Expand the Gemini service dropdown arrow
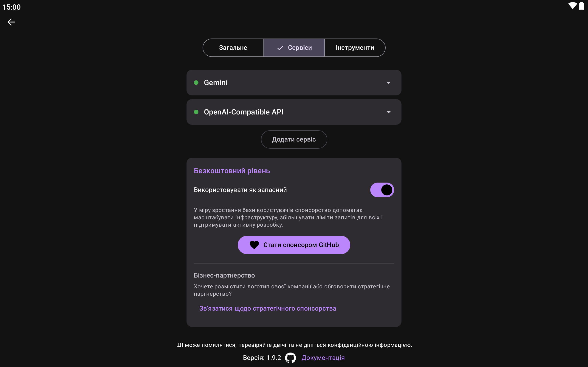Viewport: 588px width, 367px height. (389, 83)
